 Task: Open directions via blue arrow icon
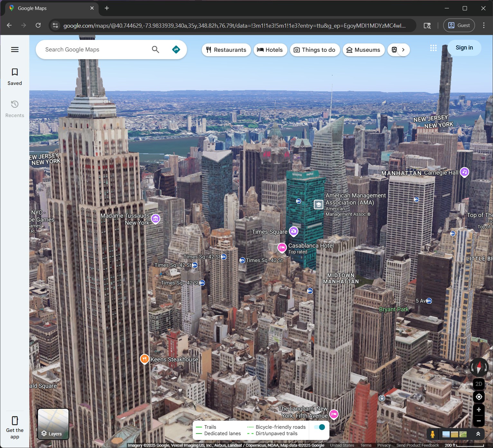[x=176, y=50]
